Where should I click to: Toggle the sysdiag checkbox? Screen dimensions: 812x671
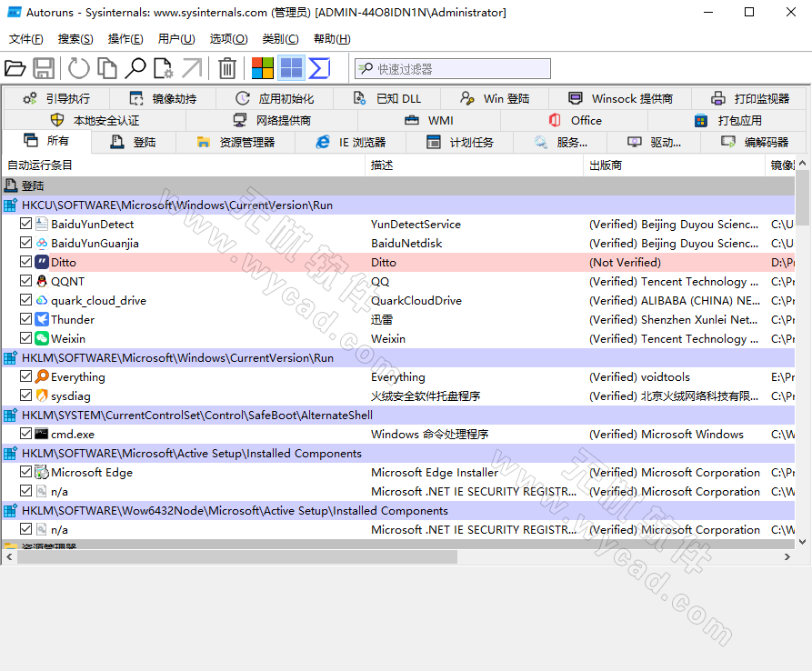pos(25,396)
